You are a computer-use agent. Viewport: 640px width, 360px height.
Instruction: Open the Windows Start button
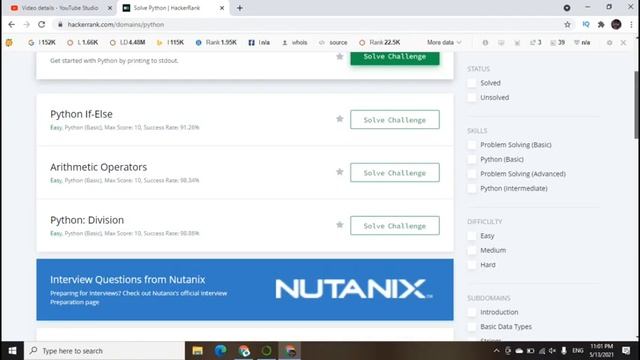[12, 351]
